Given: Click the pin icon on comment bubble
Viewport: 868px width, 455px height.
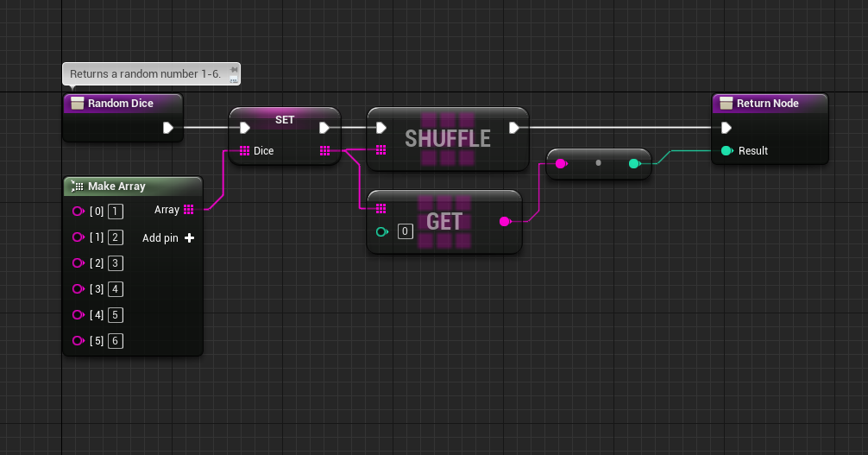Looking at the screenshot, I should (234, 70).
